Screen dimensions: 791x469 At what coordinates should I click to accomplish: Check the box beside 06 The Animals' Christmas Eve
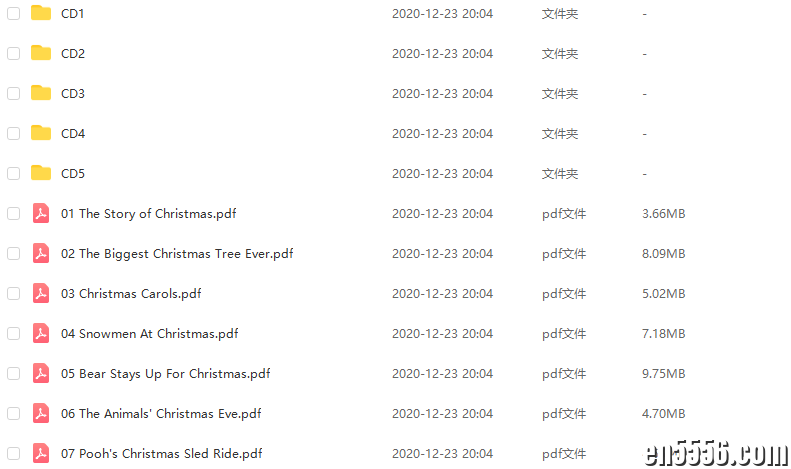click(x=14, y=414)
